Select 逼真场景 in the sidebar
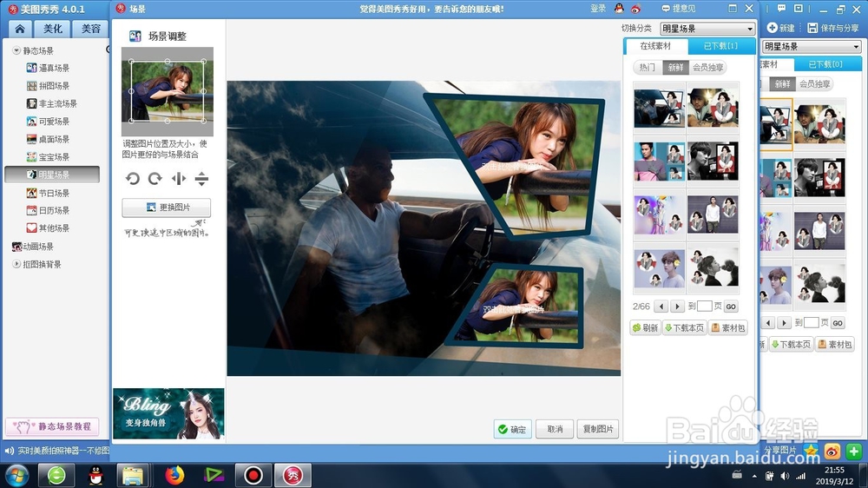This screenshot has width=868, height=488. 49,68
